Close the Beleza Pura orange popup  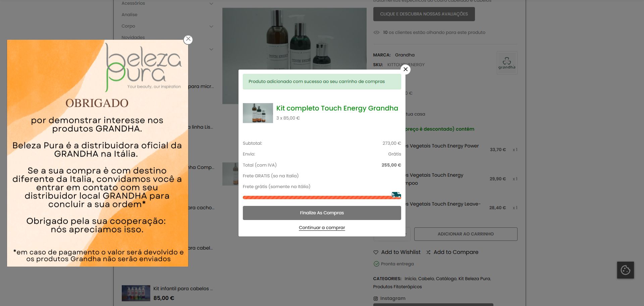point(188,39)
